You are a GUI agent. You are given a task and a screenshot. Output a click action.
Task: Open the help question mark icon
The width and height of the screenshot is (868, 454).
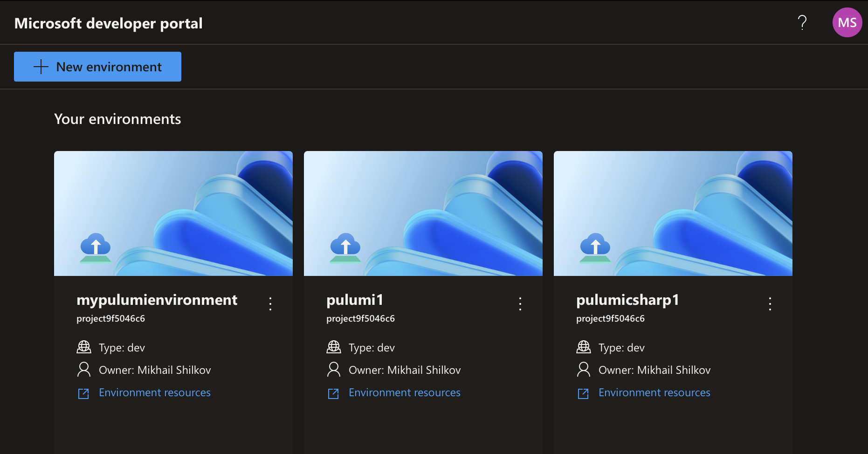click(802, 22)
